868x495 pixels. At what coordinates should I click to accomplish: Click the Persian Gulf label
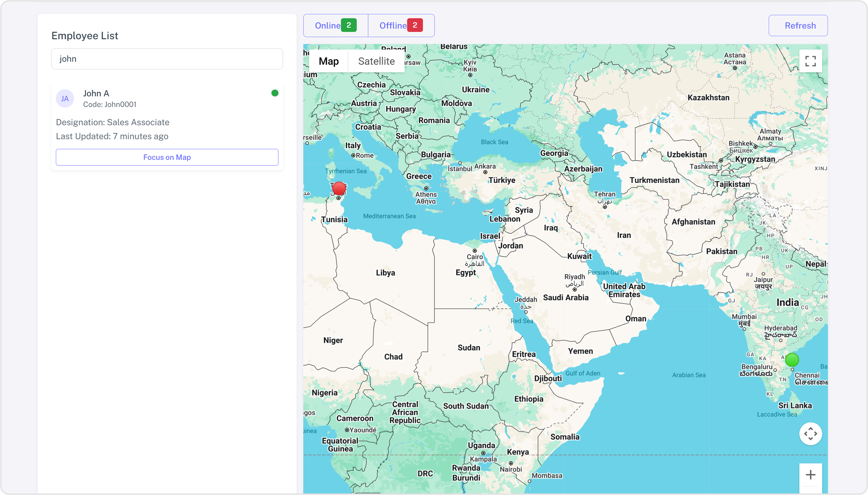[x=604, y=272]
